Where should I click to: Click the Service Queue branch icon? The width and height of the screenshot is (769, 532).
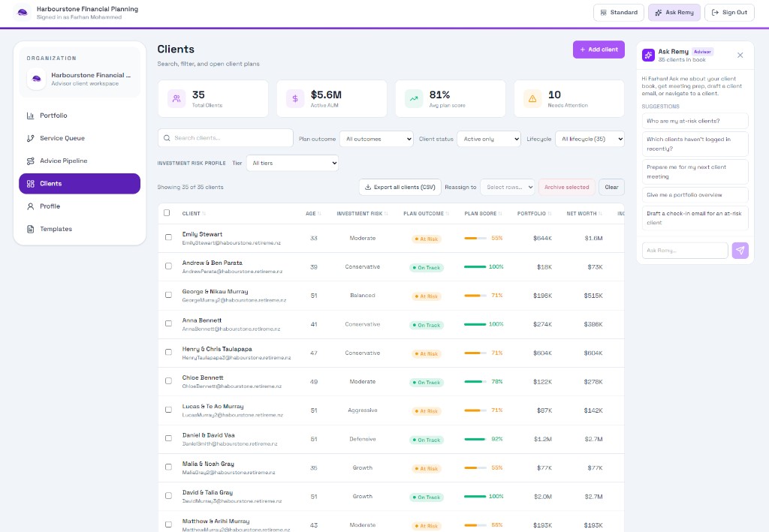tap(30, 138)
